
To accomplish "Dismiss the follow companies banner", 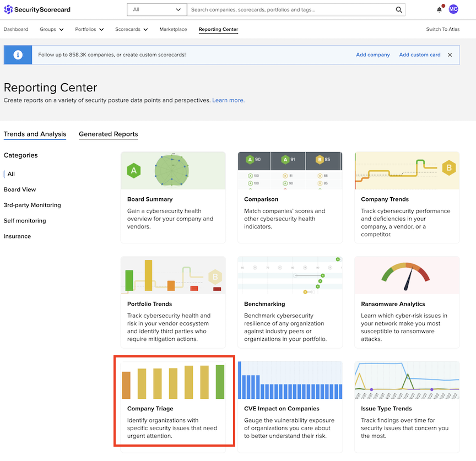I will click(x=450, y=55).
